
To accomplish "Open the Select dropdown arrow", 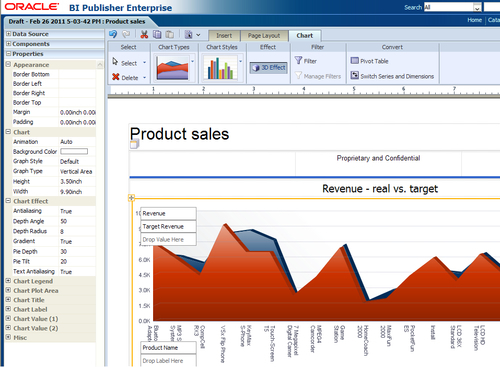I will click(144, 62).
